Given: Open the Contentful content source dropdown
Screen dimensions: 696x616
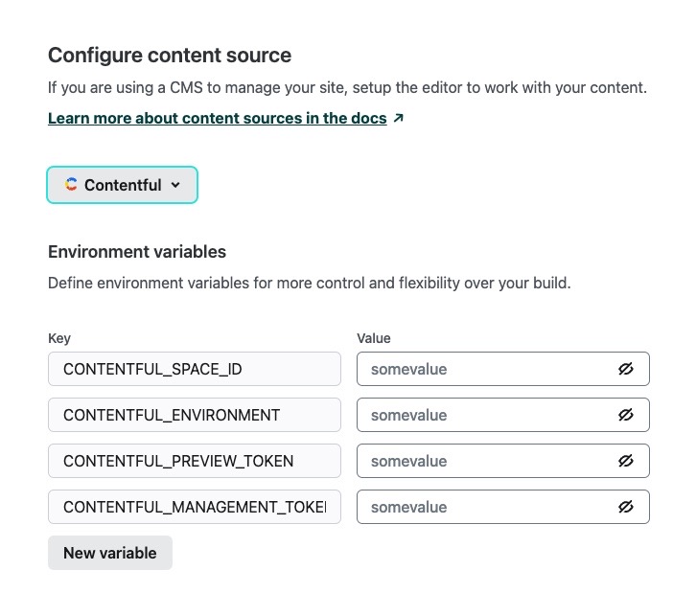Looking at the screenshot, I should (x=122, y=185).
